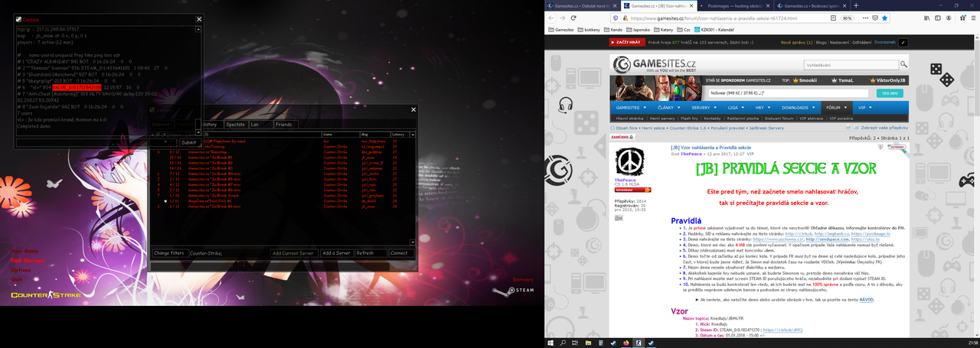The width and height of the screenshot is (980, 348).
Task: Open the Firefox account icon
Action: point(949,18)
